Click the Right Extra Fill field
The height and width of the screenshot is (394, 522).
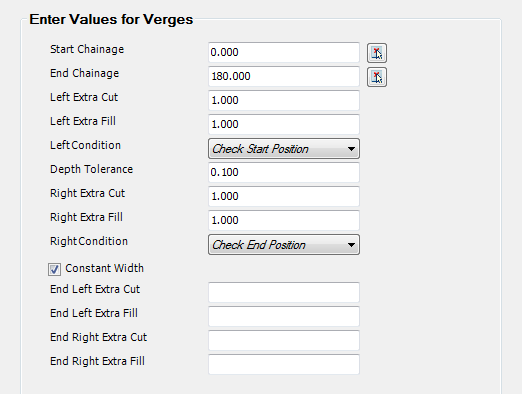[284, 220]
